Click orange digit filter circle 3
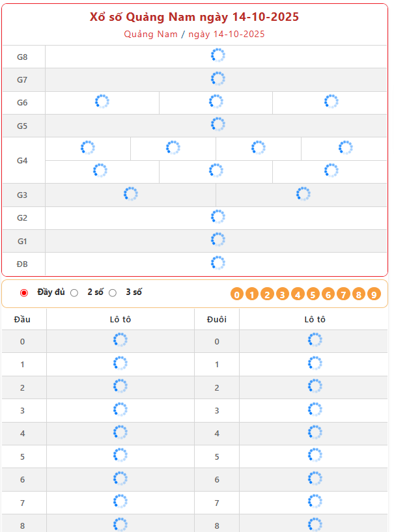The image size is (394, 532). pos(283,294)
